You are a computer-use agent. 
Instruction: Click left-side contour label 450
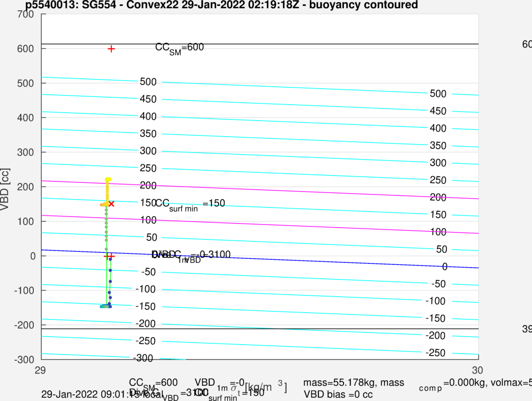pyautogui.click(x=148, y=99)
